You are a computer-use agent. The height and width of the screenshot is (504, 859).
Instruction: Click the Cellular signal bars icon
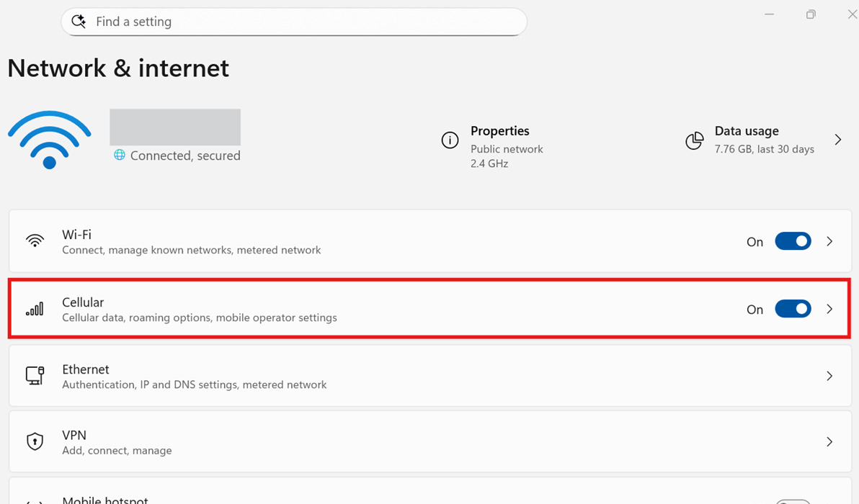click(35, 309)
